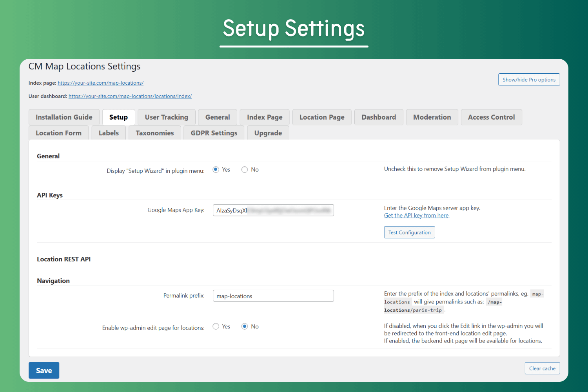Viewport: 588px width, 392px height.
Task: Select No for Display Setup Wizard
Action: 245,170
